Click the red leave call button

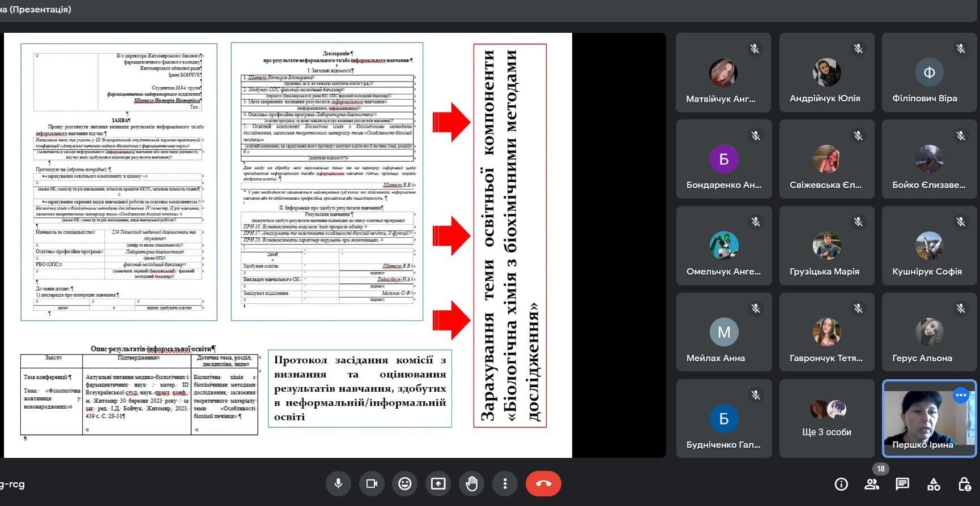tap(543, 483)
